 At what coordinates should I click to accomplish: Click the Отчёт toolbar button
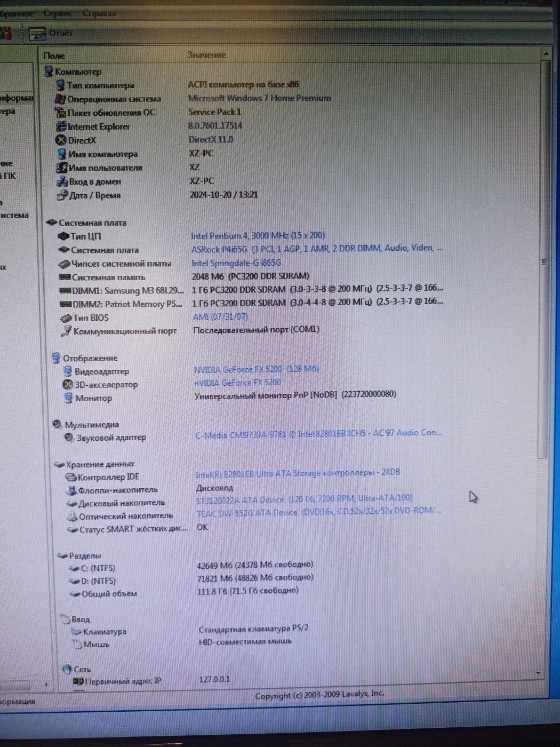tap(51, 34)
